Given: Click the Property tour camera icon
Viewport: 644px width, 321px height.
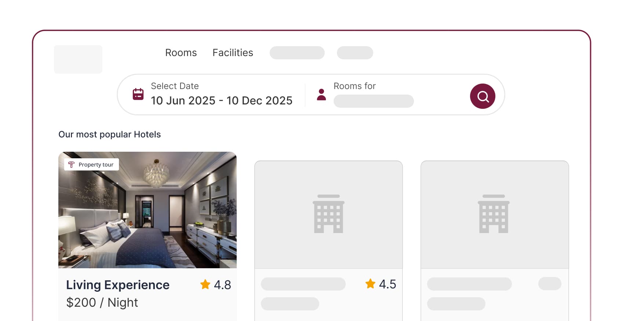Looking at the screenshot, I should [72, 165].
